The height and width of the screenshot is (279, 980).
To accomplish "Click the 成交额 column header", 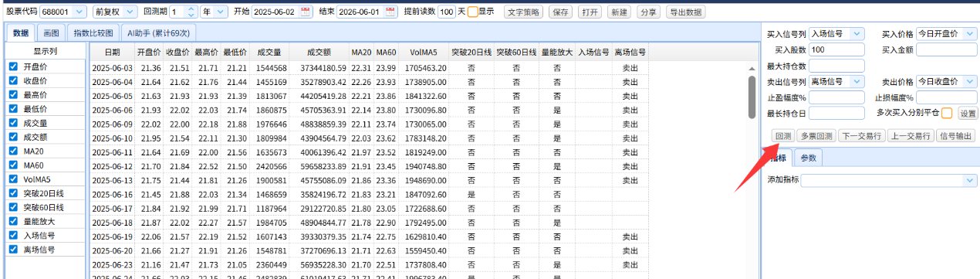I will coord(319,53).
